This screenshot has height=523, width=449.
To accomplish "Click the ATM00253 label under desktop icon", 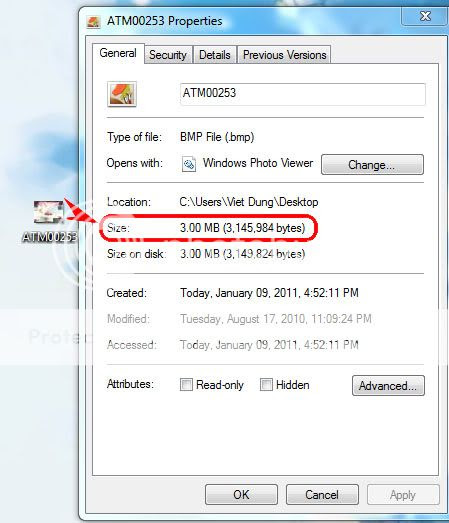I will 49,237.
